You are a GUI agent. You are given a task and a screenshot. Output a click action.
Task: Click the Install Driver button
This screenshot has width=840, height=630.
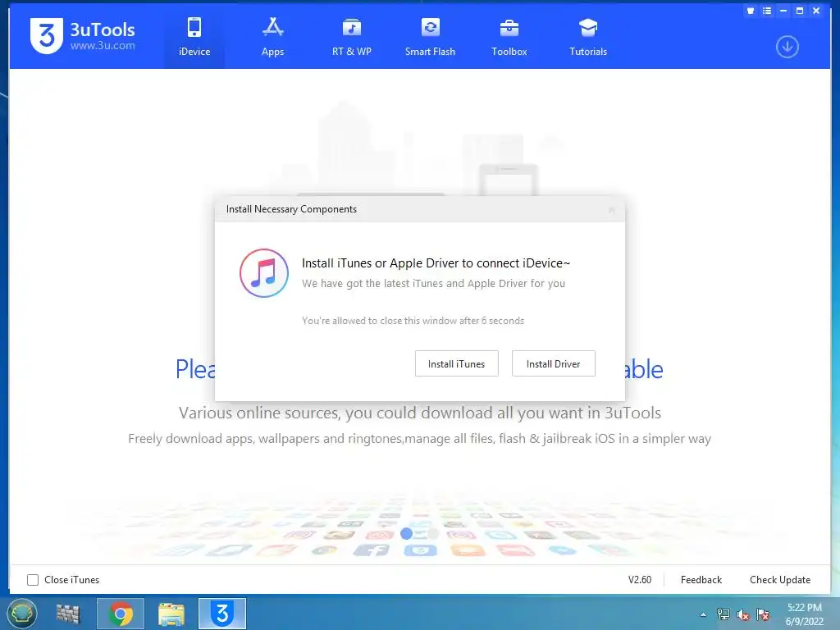tap(554, 363)
